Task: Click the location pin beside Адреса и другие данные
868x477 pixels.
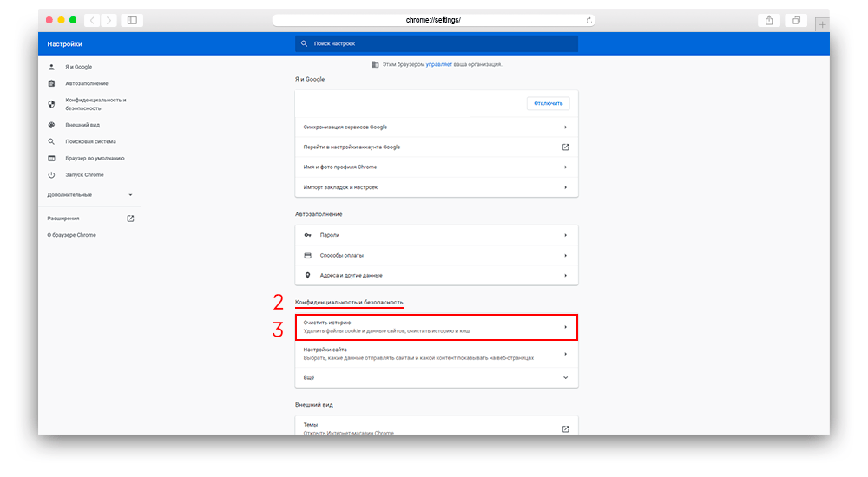Action: pos(308,276)
